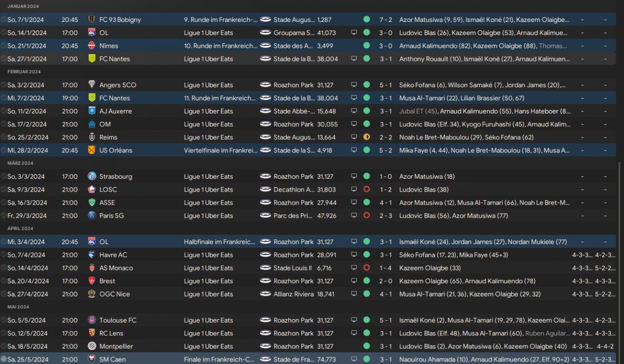Click the attendance figure 47,926

click(327, 216)
